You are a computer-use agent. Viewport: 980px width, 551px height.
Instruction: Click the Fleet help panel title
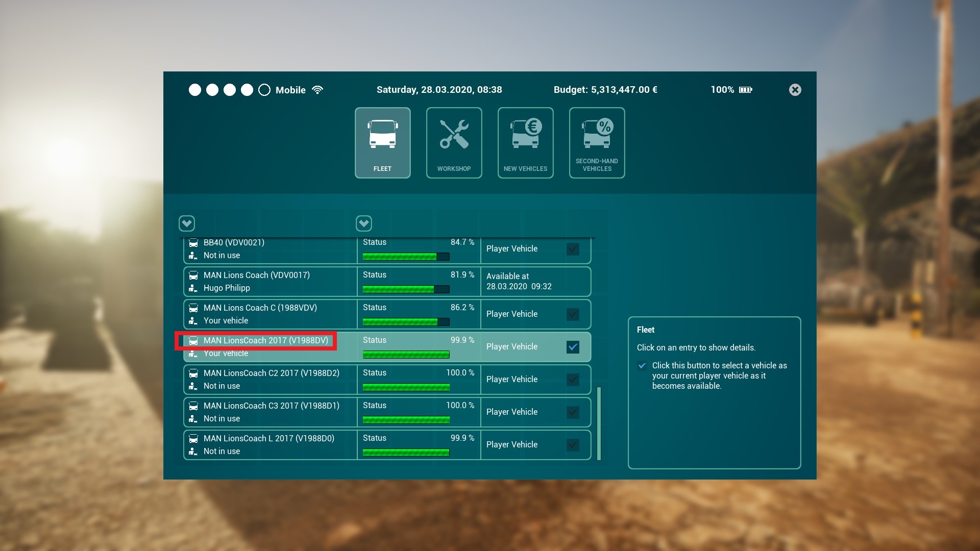click(646, 330)
